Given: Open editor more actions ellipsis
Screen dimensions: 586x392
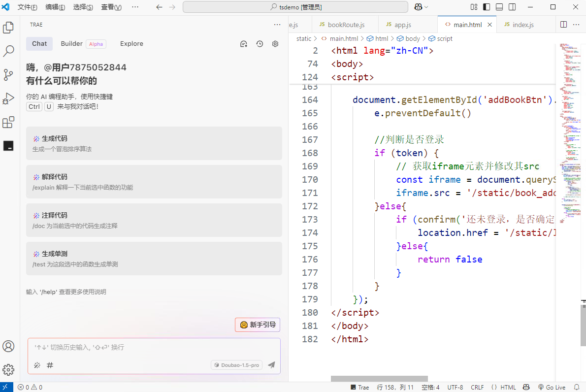Looking at the screenshot, I should [x=576, y=25].
